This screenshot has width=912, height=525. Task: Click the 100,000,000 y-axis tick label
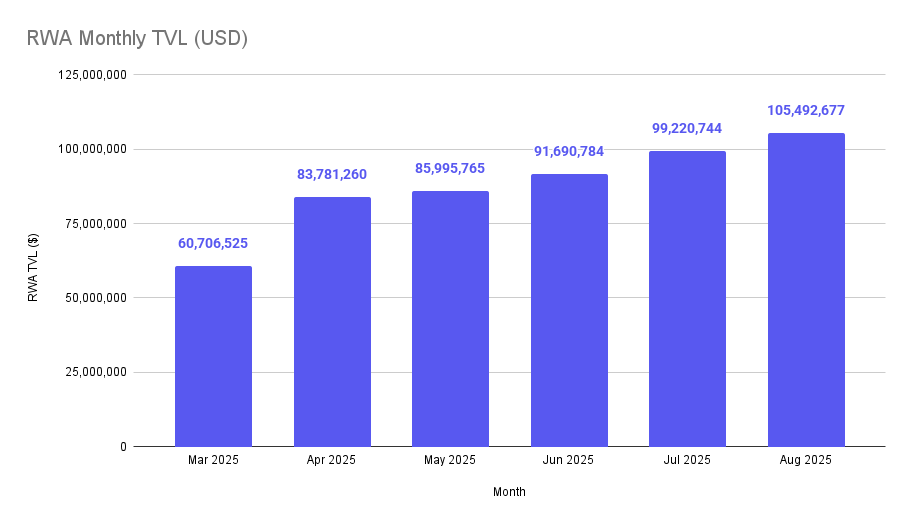pos(92,149)
